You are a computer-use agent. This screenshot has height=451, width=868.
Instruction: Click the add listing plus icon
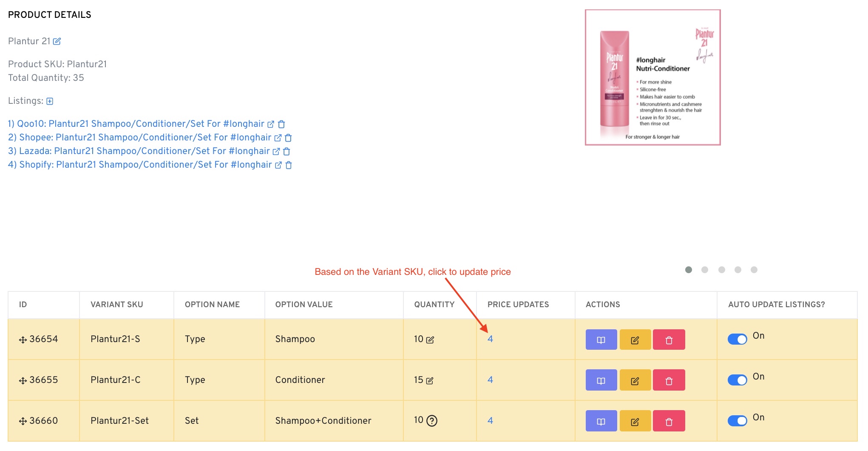pos(50,101)
